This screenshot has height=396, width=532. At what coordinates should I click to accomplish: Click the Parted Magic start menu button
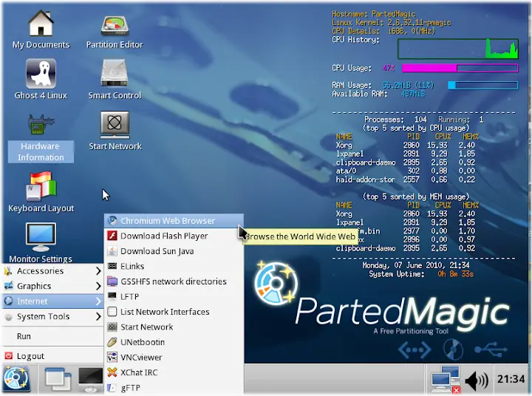point(16,379)
